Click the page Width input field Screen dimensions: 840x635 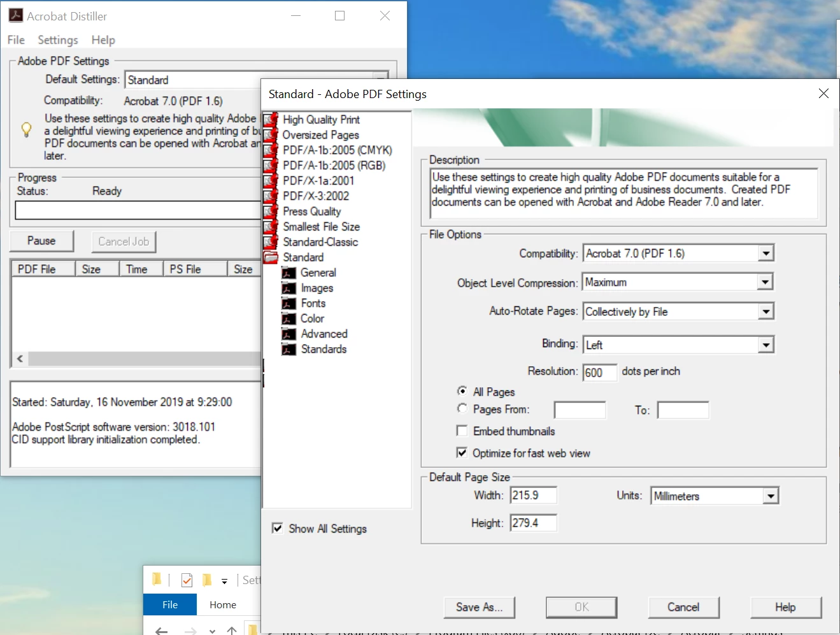534,495
